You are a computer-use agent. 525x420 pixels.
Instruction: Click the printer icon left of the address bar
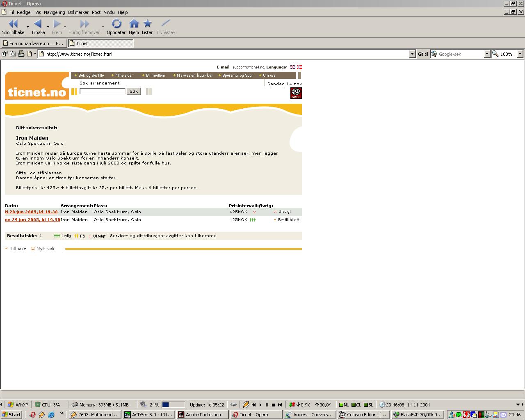tap(21, 54)
